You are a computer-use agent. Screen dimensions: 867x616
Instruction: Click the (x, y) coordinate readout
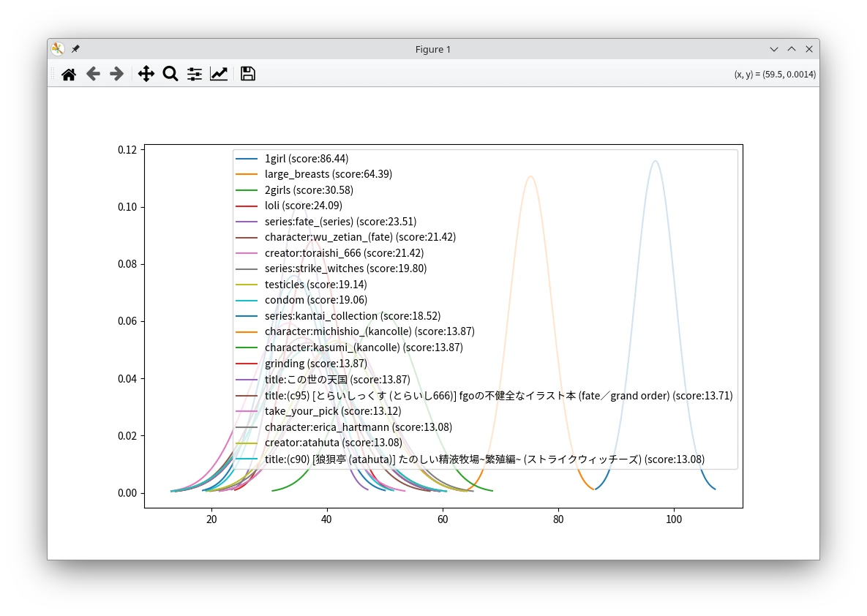(775, 74)
